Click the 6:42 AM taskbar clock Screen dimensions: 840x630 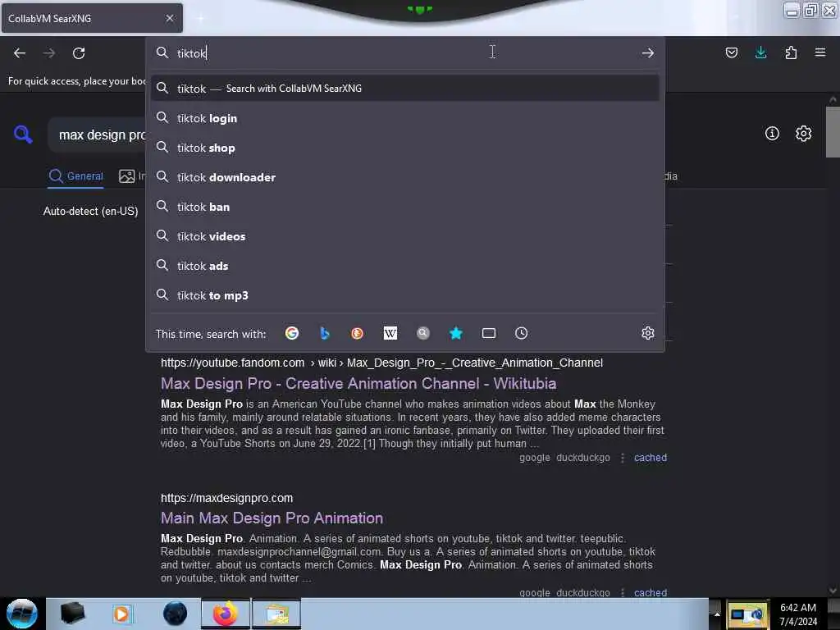(x=797, y=614)
